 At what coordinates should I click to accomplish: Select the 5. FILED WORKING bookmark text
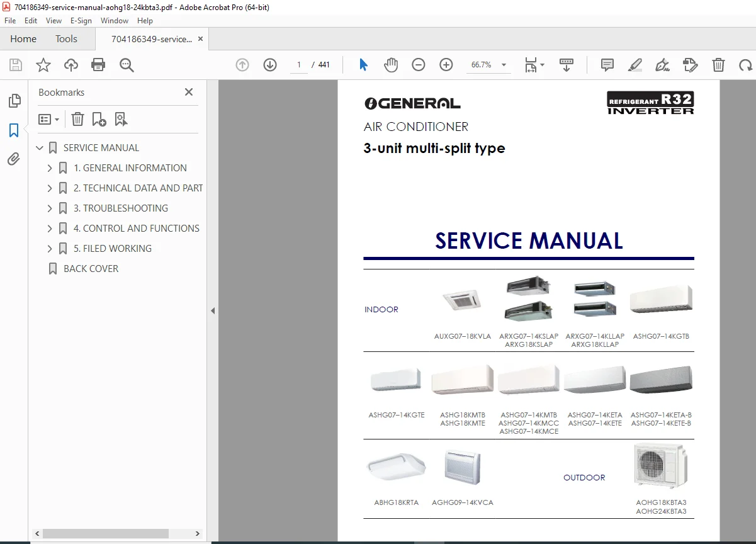click(113, 249)
